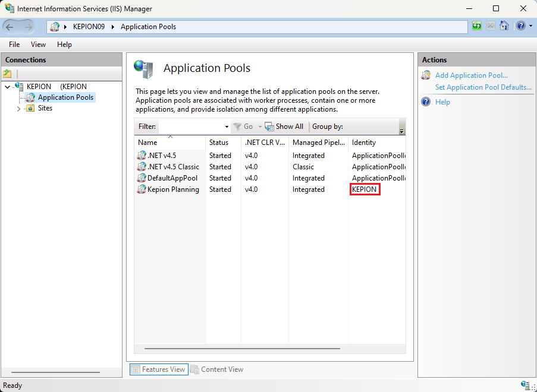The image size is (537, 392).
Task: Click the address bar server icon
Action: tap(55, 27)
